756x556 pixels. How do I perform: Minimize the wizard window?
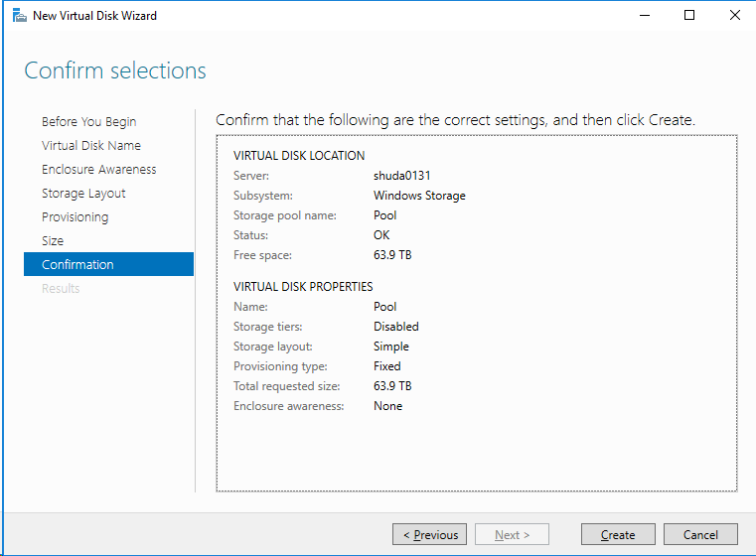click(645, 16)
